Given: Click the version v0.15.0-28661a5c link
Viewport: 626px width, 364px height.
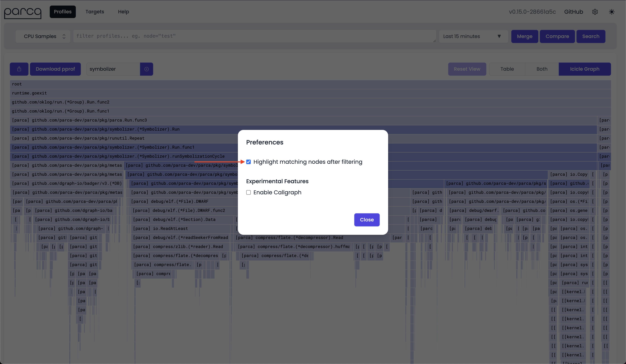Looking at the screenshot, I should (532, 12).
